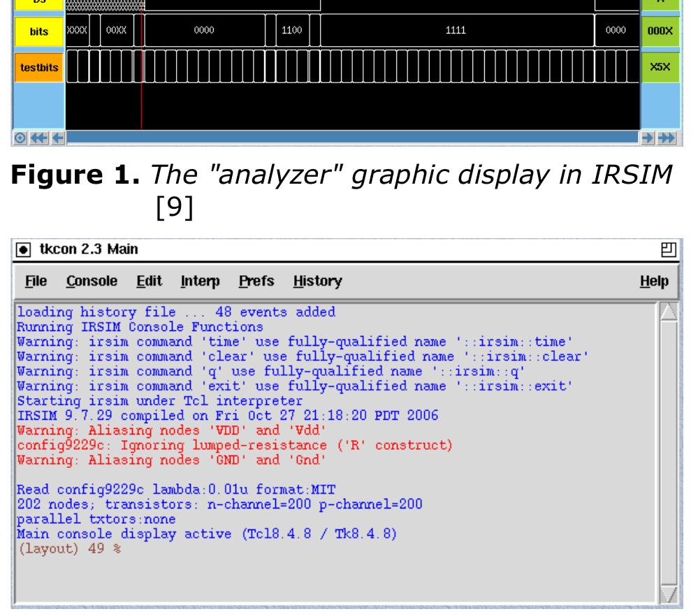Click the 'loading history file' console line

[176, 312]
